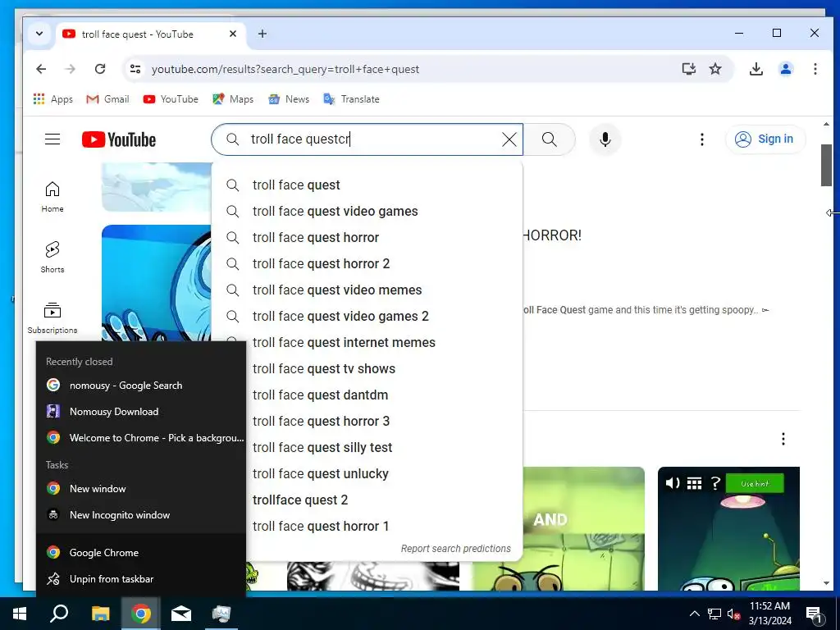Screen dimensions: 840x630
Task: Click the install app icon in address bar
Action: [x=689, y=69]
